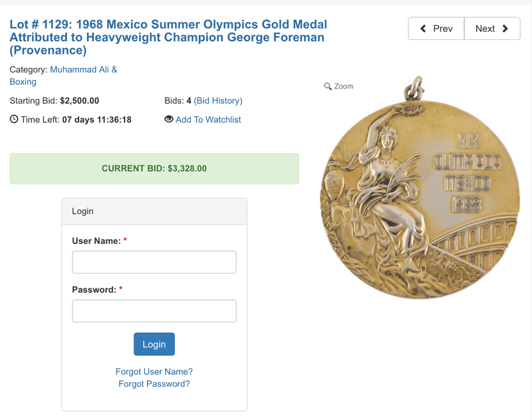The height and width of the screenshot is (420, 532).
Task: Focus the User Name input field
Action: [154, 262]
